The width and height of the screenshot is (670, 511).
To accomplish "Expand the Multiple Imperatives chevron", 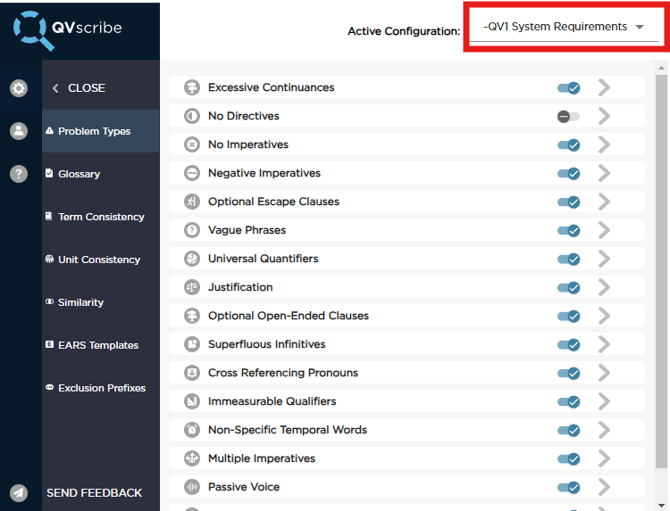I will (603, 458).
